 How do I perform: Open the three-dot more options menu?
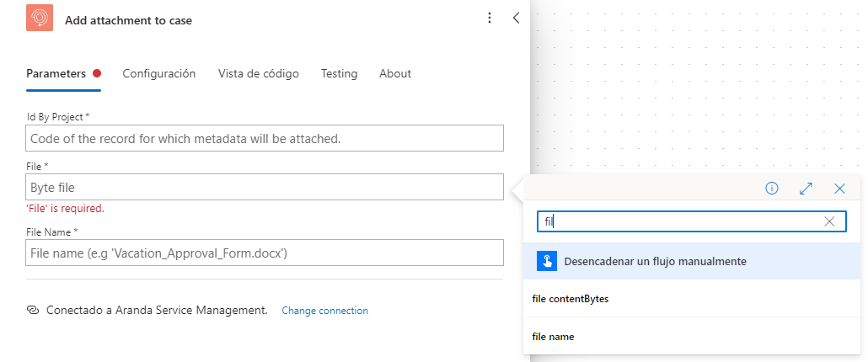[489, 19]
